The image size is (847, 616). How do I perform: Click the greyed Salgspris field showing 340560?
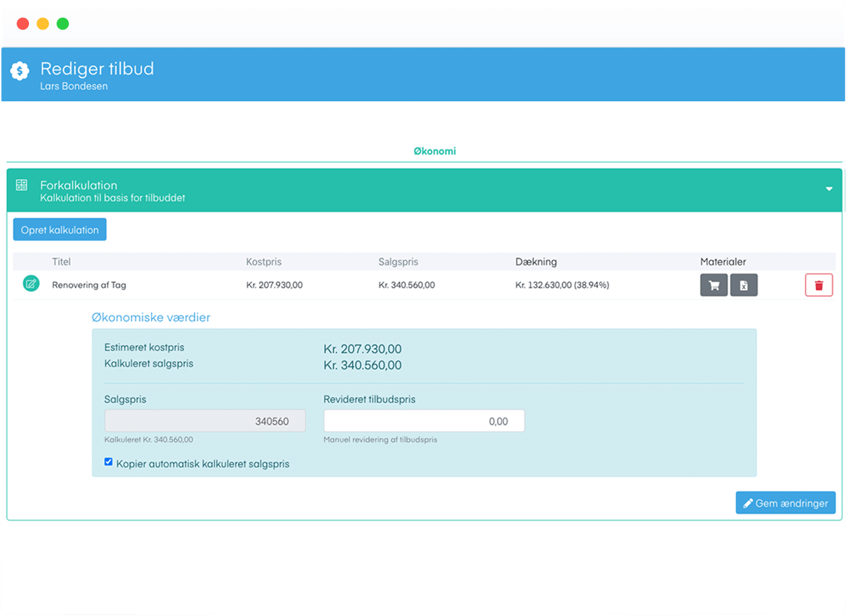tap(204, 421)
